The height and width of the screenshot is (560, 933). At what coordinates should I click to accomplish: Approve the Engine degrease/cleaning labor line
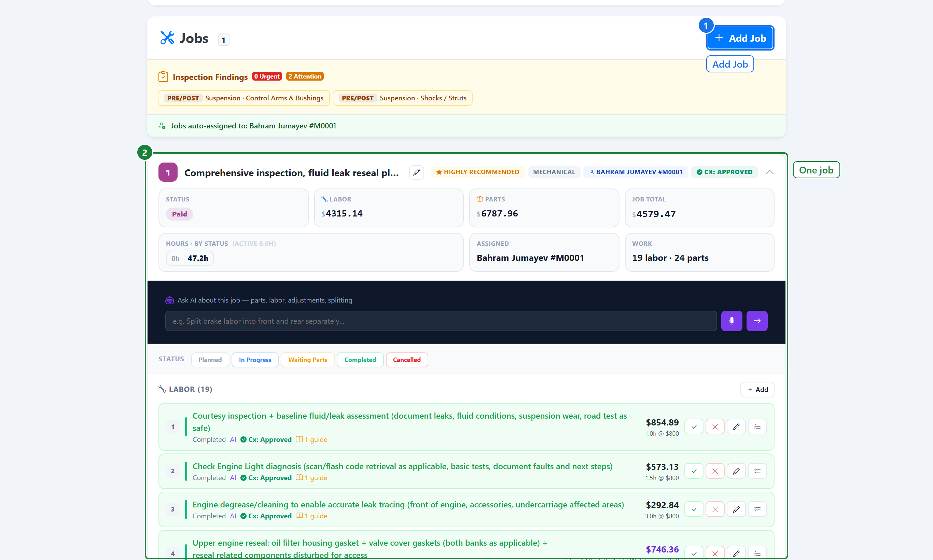(x=693, y=509)
